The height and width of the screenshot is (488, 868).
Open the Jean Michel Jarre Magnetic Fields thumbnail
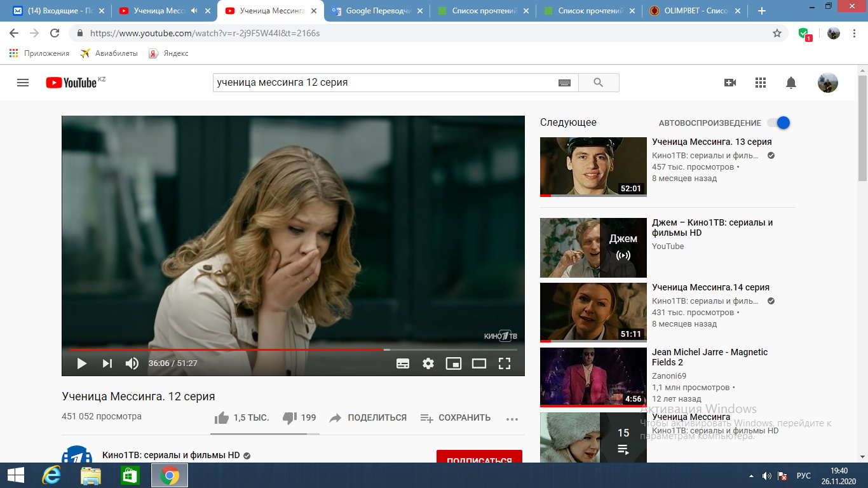point(593,377)
